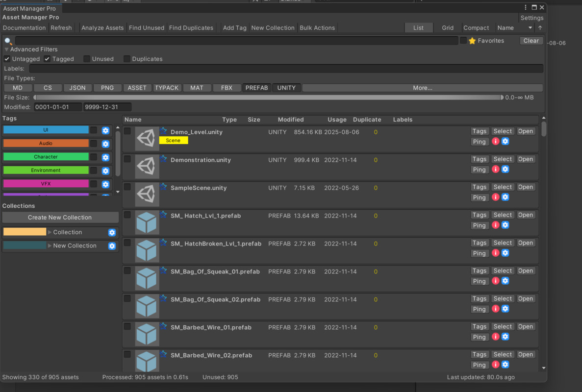
Task: Switch to Grid view mode
Action: click(447, 27)
